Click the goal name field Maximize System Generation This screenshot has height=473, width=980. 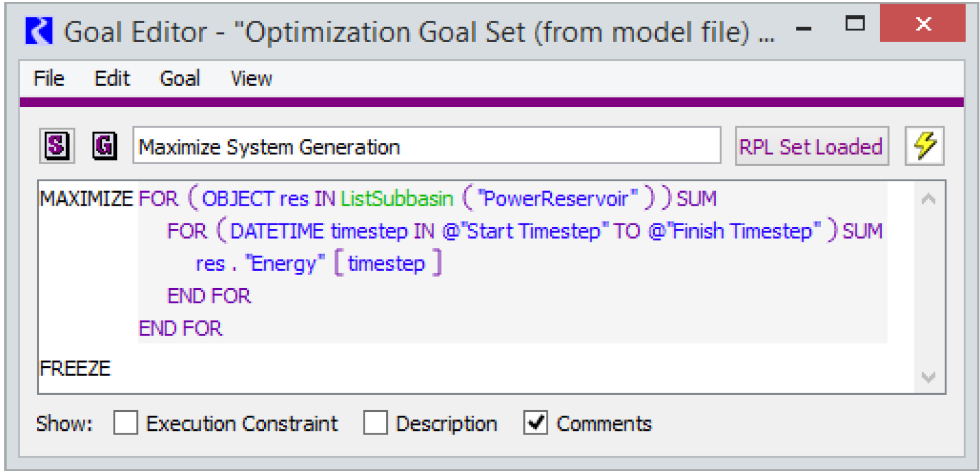pos(426,146)
